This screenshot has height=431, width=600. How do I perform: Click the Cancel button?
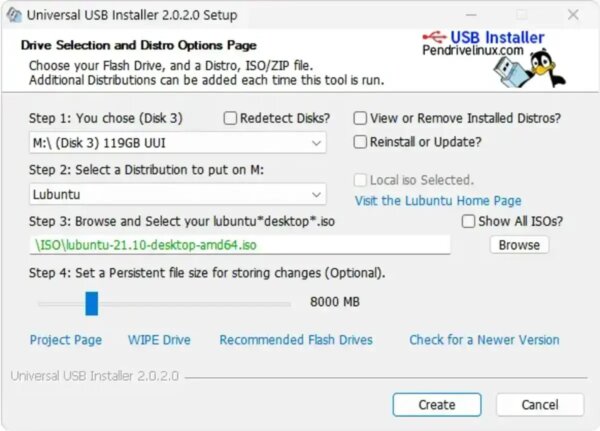coord(540,405)
